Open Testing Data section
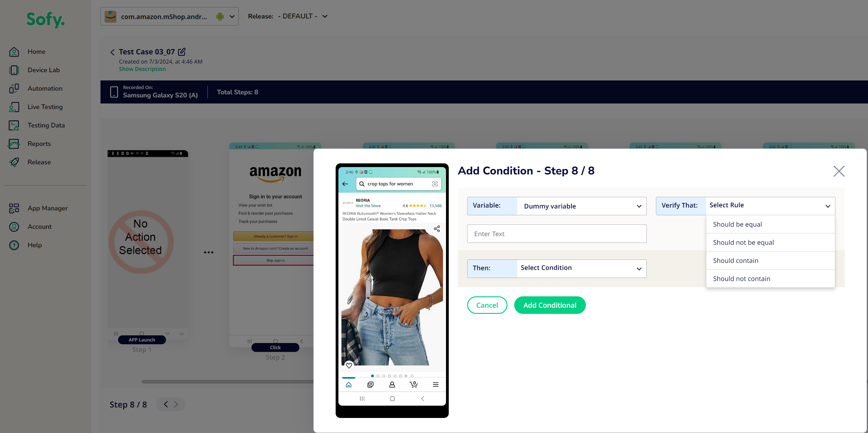The width and height of the screenshot is (868, 433). (x=46, y=124)
